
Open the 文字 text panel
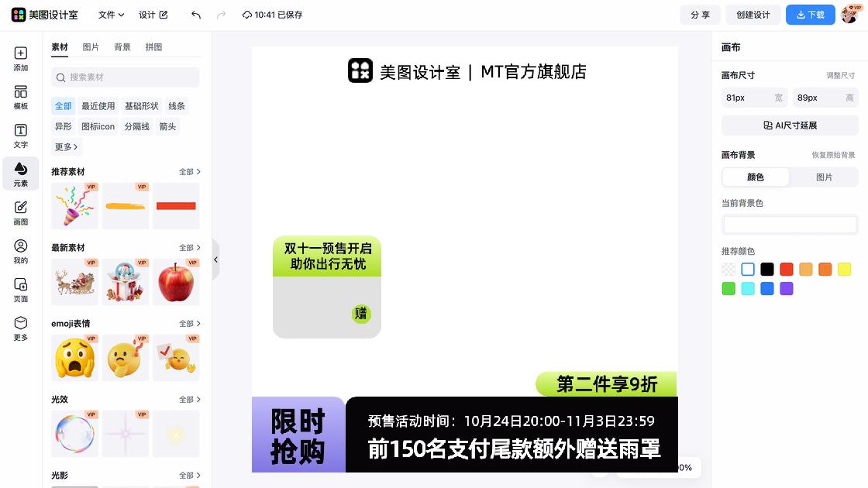point(20,135)
